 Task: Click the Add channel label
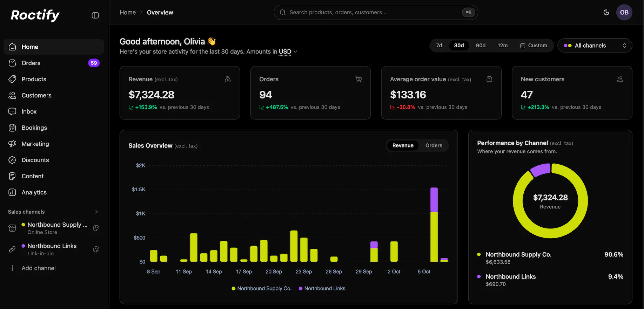click(x=39, y=268)
